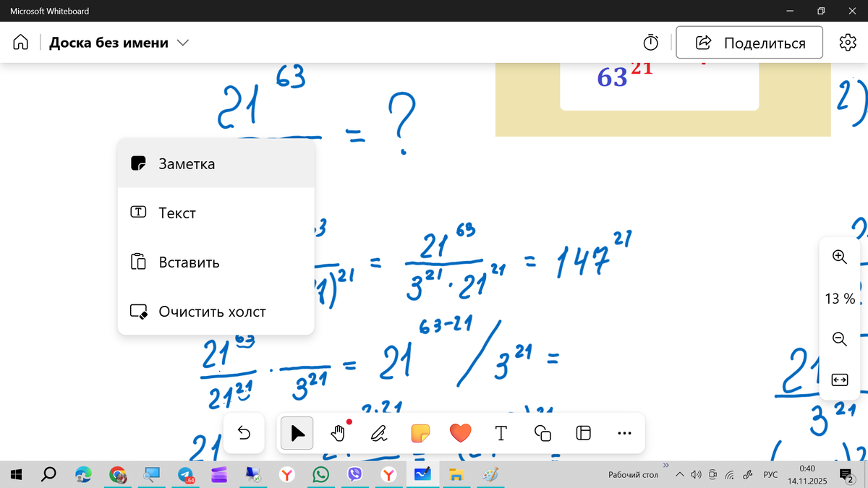
Task: Click the Wi-Fi network tray icon
Action: tap(731, 475)
